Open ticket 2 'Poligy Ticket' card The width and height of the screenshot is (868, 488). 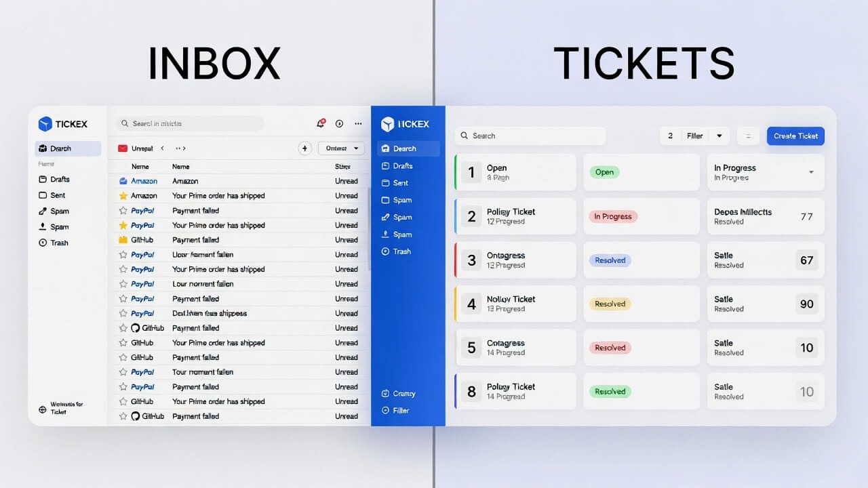click(515, 216)
